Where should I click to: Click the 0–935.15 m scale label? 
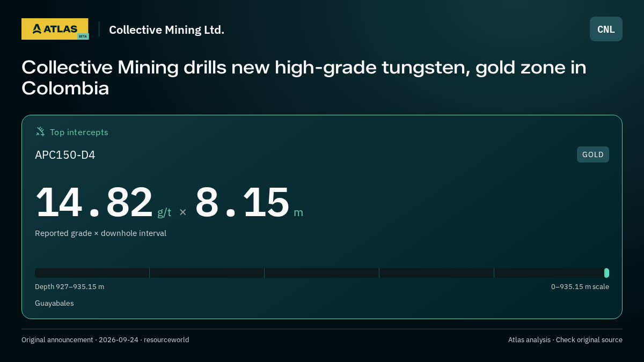(x=580, y=287)
